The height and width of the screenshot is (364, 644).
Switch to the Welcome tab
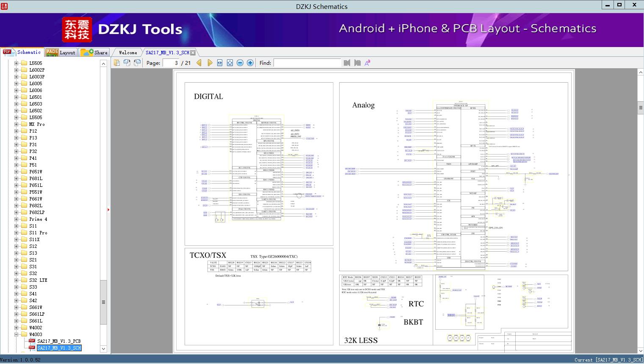(x=128, y=53)
